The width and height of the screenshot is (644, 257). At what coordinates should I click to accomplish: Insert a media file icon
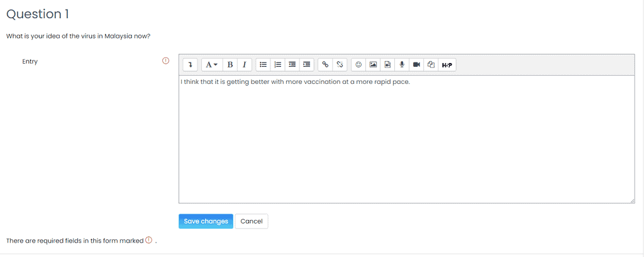(387, 64)
